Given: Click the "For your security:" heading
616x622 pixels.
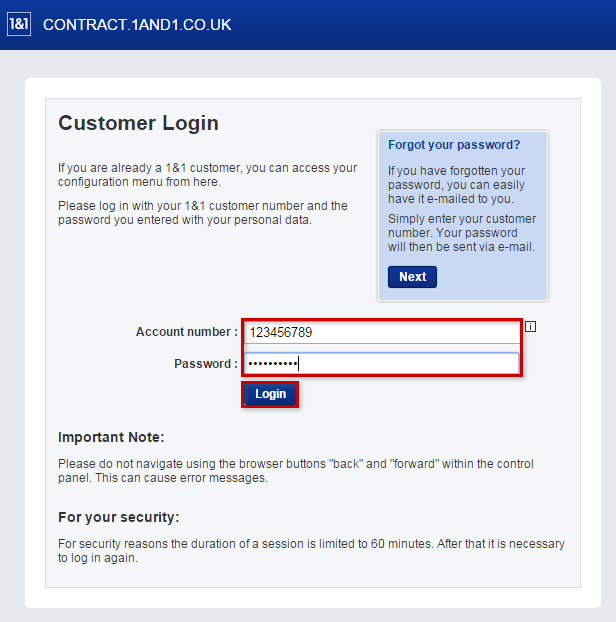Looking at the screenshot, I should coord(119,517).
